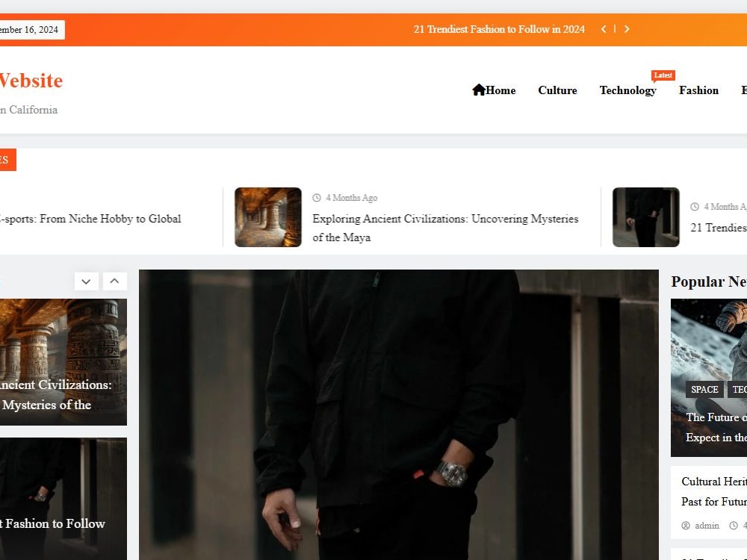
Task: Open the E-sports Niche Hobby article
Action: pos(90,219)
